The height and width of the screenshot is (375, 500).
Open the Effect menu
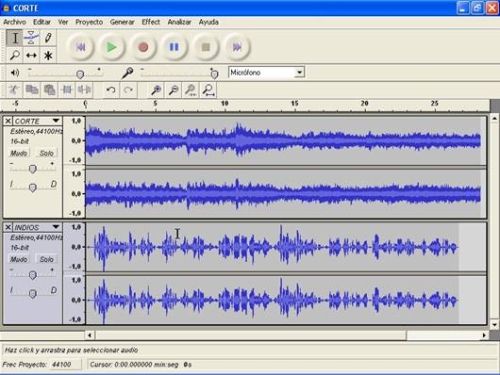151,22
